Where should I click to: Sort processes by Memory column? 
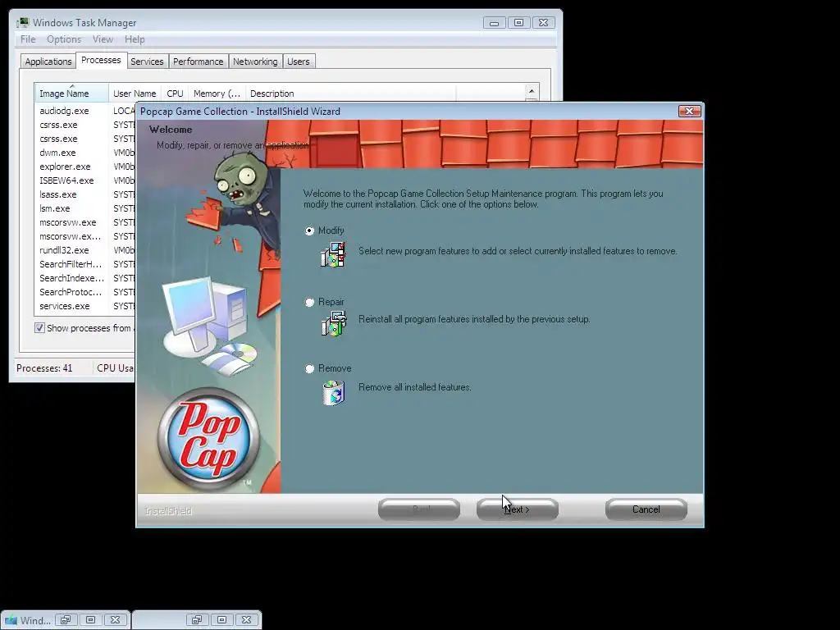click(217, 94)
